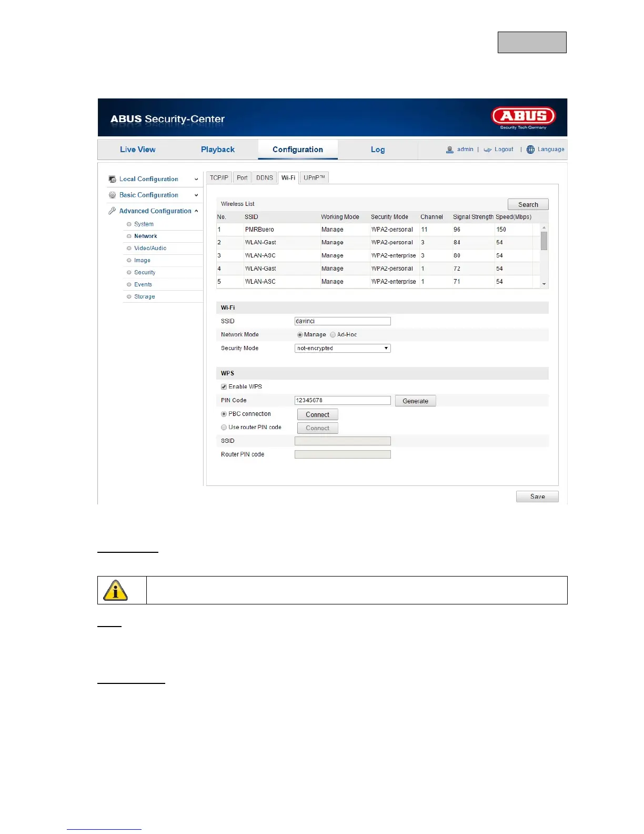Open Storage settings in the sidebar
This screenshot has width=644, height=834.
(145, 297)
